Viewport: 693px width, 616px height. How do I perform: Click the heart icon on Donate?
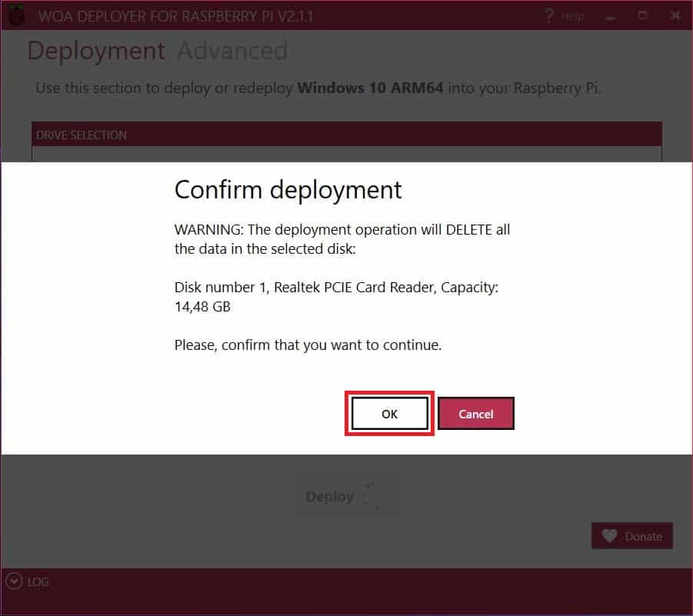click(x=609, y=536)
